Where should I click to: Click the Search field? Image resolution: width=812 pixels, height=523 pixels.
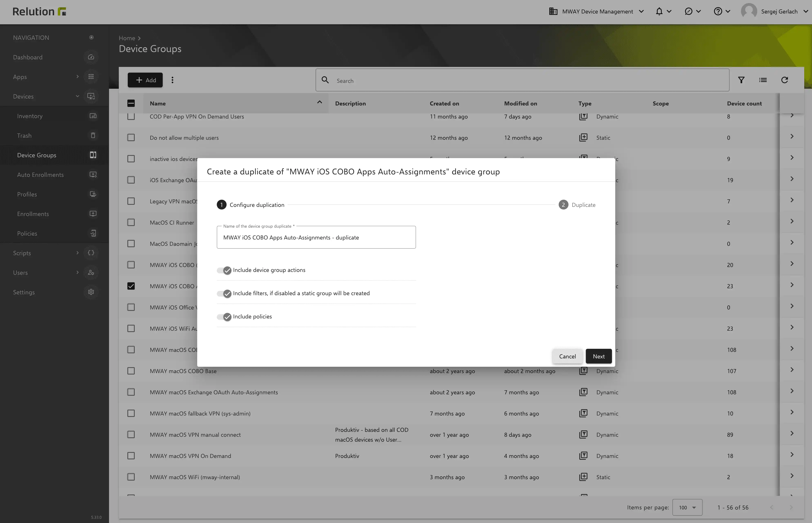tap(522, 80)
